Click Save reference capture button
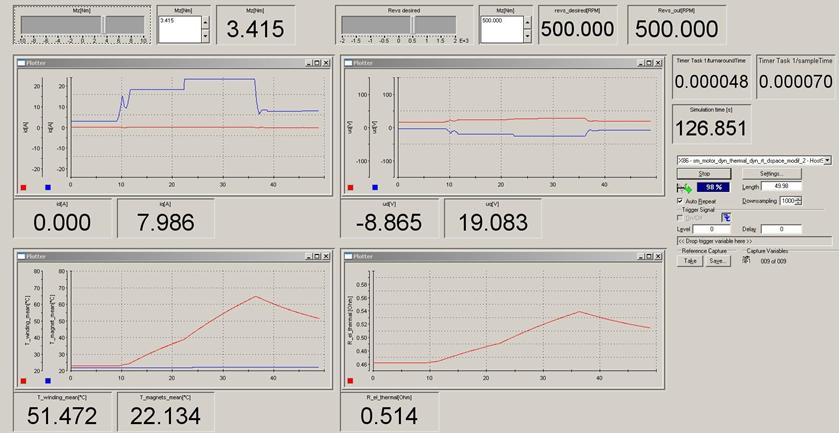 pos(717,261)
